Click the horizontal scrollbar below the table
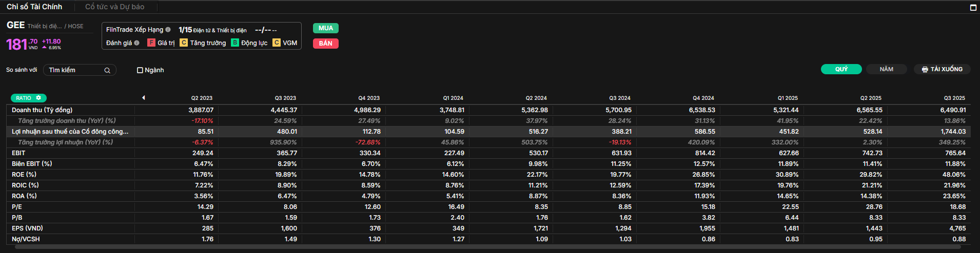 [487, 247]
